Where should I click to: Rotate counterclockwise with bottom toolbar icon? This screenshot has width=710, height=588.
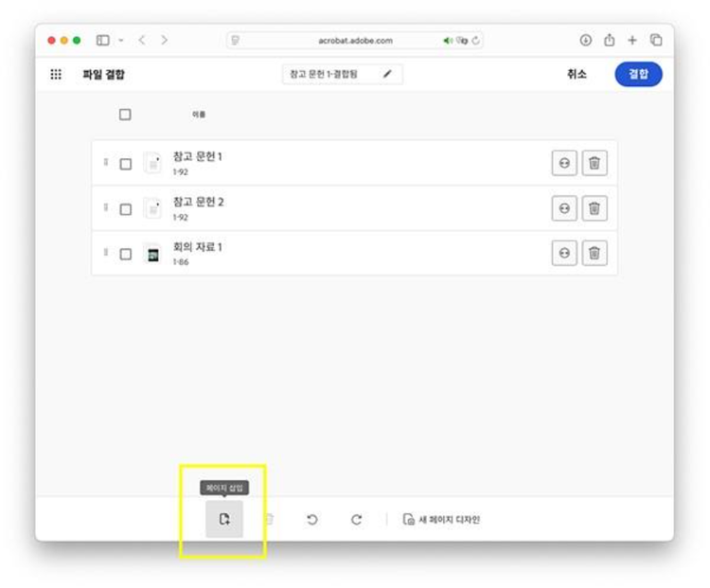[x=312, y=519]
